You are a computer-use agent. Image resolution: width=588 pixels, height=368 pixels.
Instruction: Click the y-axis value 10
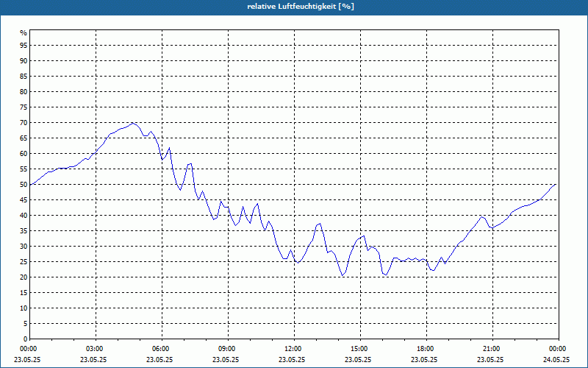point(24,308)
